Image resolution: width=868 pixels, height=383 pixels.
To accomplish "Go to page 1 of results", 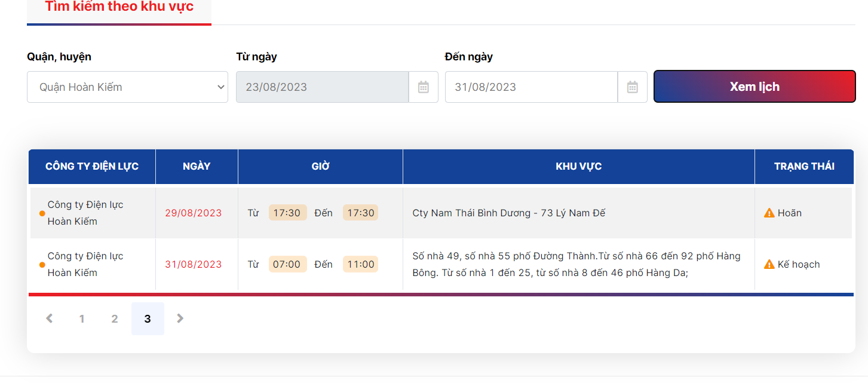I will coord(82,319).
